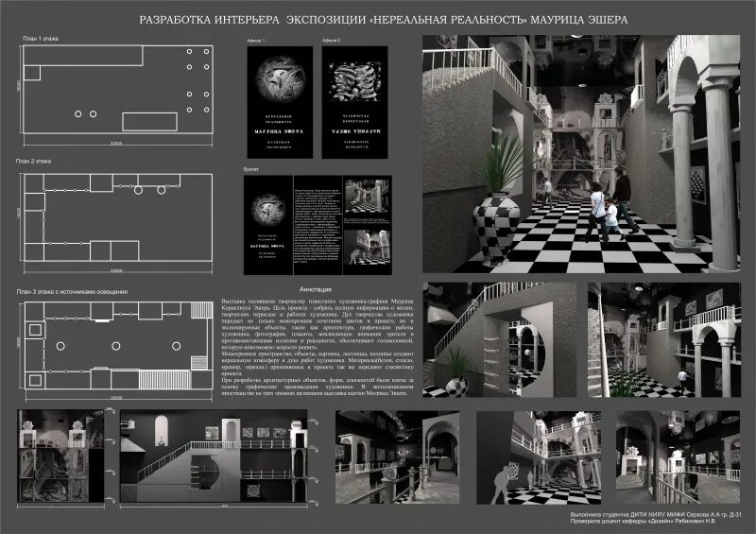756x534 pixels.
Task: Click the sphere artwork on booklet cover
Action: pos(268,210)
